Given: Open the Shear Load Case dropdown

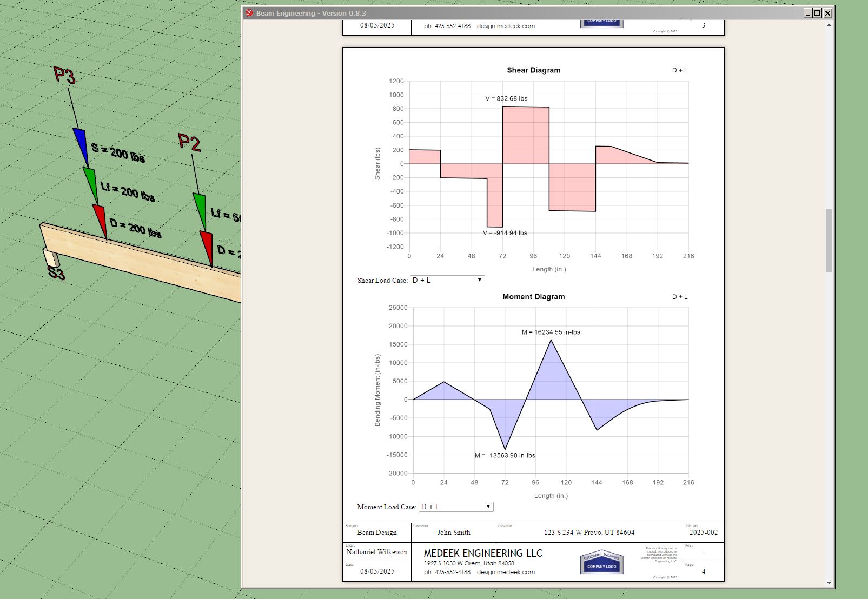Looking at the screenshot, I should [447, 280].
